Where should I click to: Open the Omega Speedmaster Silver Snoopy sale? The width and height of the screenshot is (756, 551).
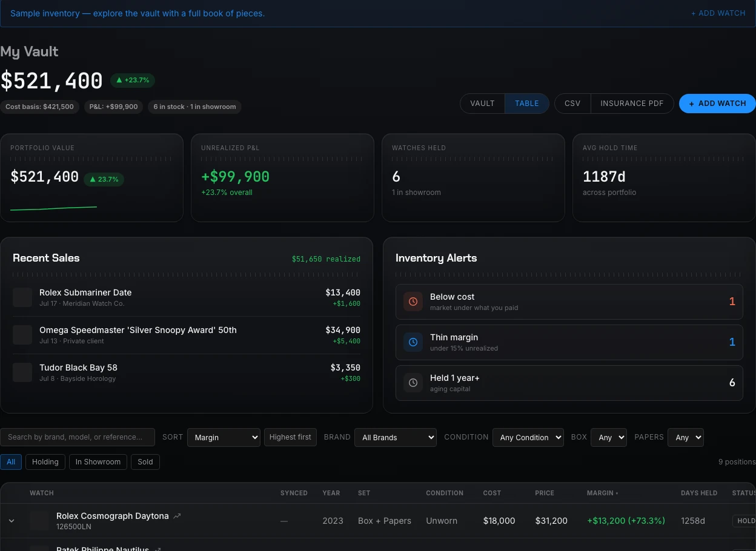[187, 335]
